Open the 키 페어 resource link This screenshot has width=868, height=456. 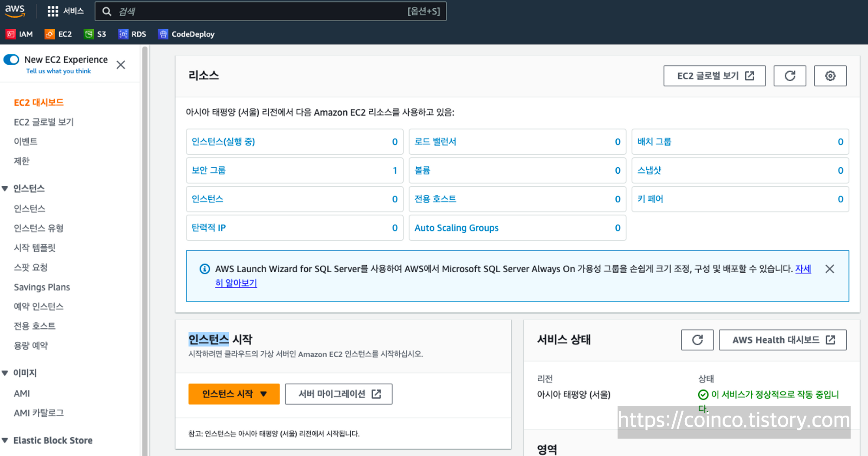click(x=650, y=199)
